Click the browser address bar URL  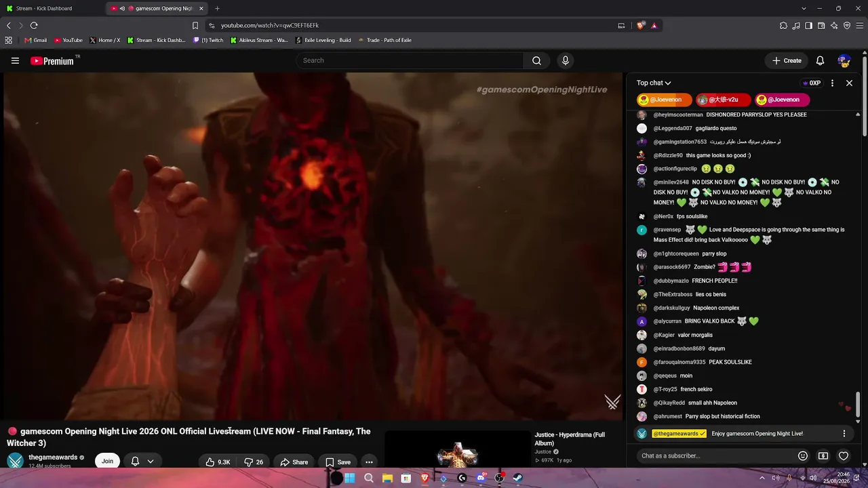click(x=270, y=25)
